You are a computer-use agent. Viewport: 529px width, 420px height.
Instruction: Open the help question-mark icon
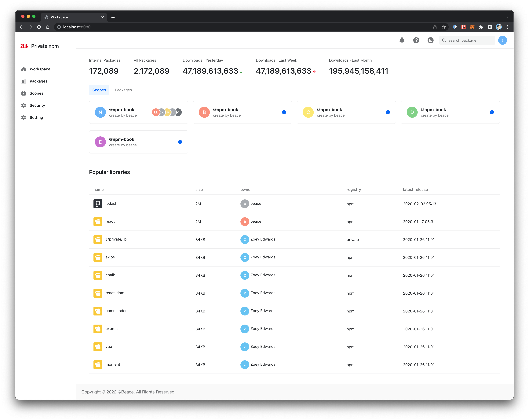416,40
